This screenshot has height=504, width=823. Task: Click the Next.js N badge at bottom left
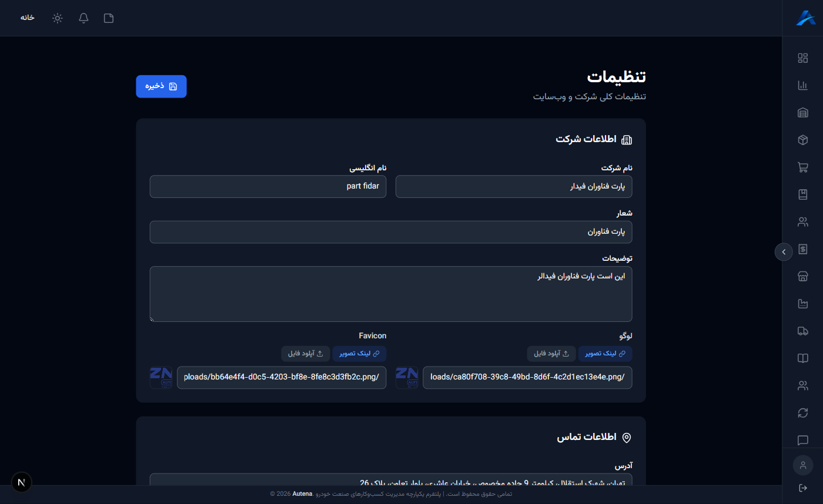22,482
